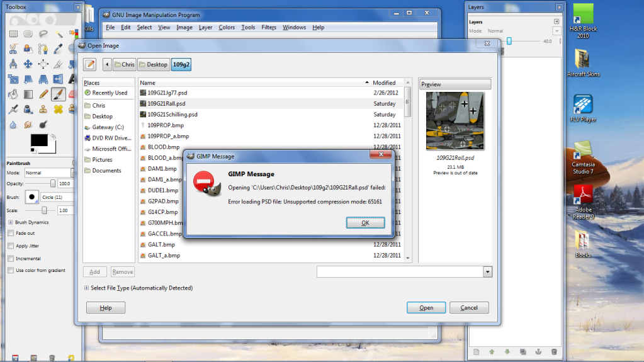Select the Free Select lasso tool

pos(43,34)
